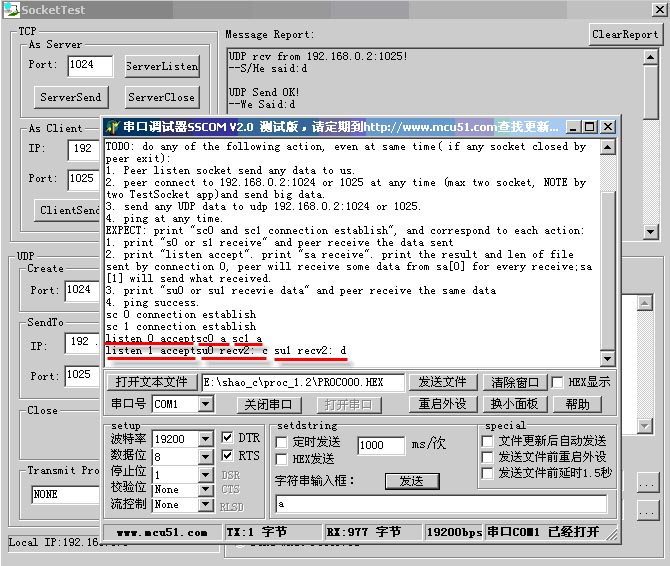Open the 串口号 COM1 dropdown
Viewport: 670px width, 566px height.
[205, 404]
